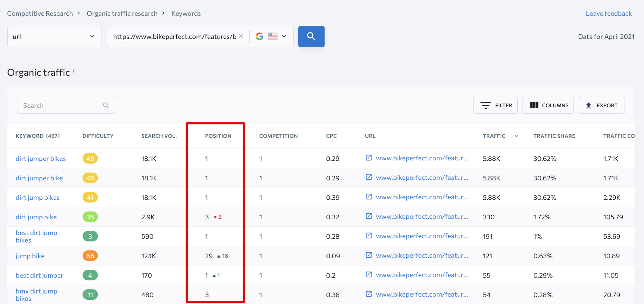Click magnifier icon in keyword search box
The width and height of the screenshot is (644, 304).
(x=106, y=105)
